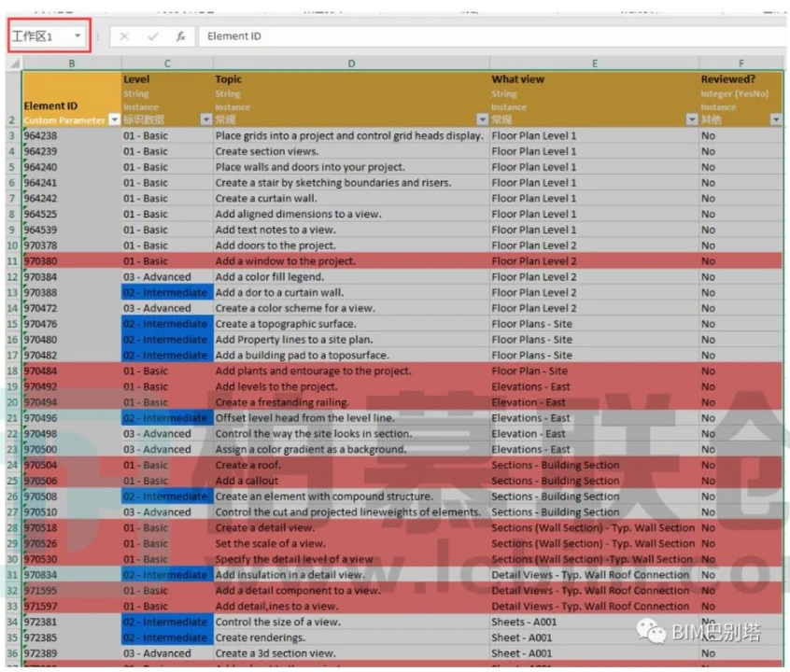Click the confirm checkmark formula bar icon
Viewport: 790px width, 672px height.
152,36
